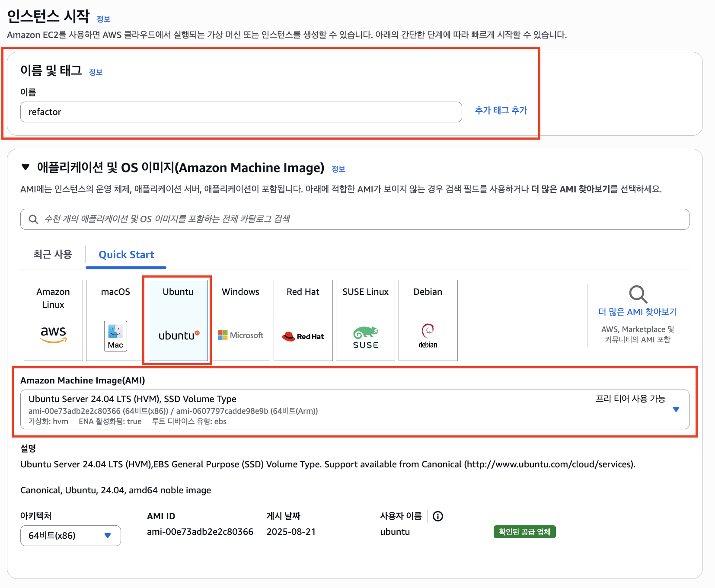715x588 pixels.
Task: Click the 사용자 이름 value ubuntu
Action: pyautogui.click(x=395, y=532)
